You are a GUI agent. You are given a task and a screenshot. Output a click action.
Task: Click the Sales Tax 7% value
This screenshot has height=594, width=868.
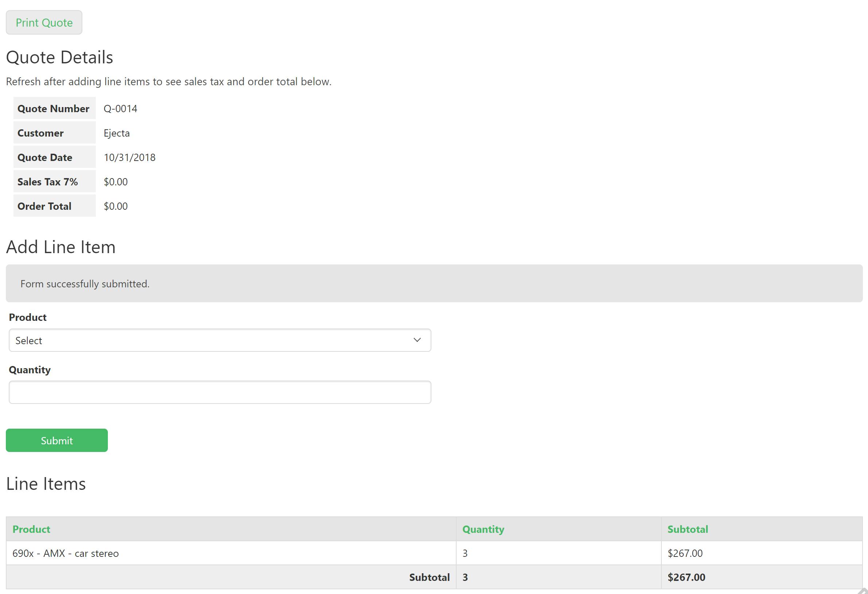(116, 182)
